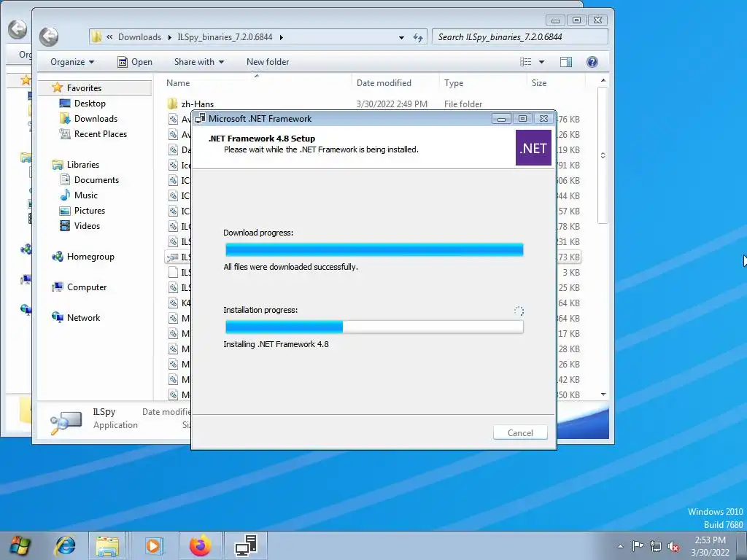Click the zh-Hans folder icon
Viewport: 747px width, 560px height.
172,104
